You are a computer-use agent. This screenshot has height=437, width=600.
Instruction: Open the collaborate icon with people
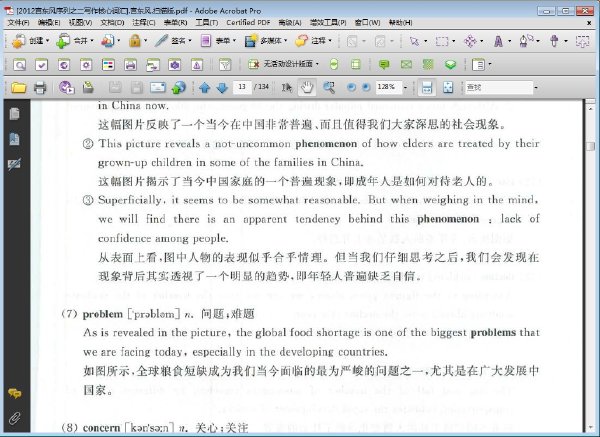108,41
